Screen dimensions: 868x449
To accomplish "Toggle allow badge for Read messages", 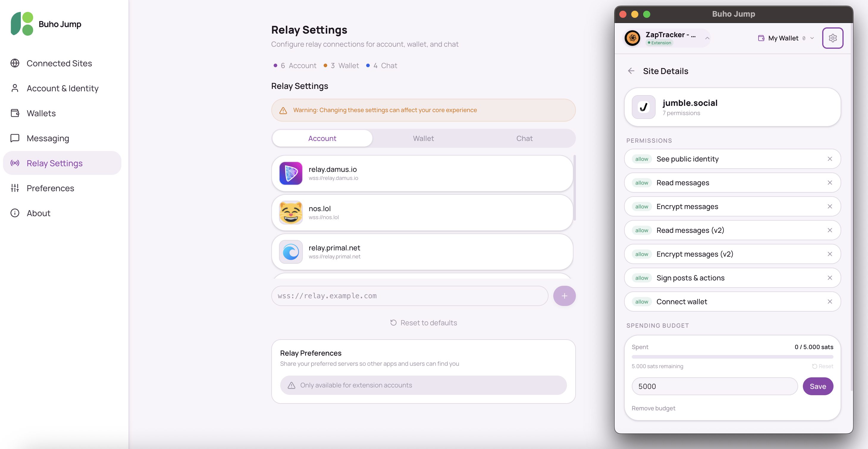I will pyautogui.click(x=641, y=183).
